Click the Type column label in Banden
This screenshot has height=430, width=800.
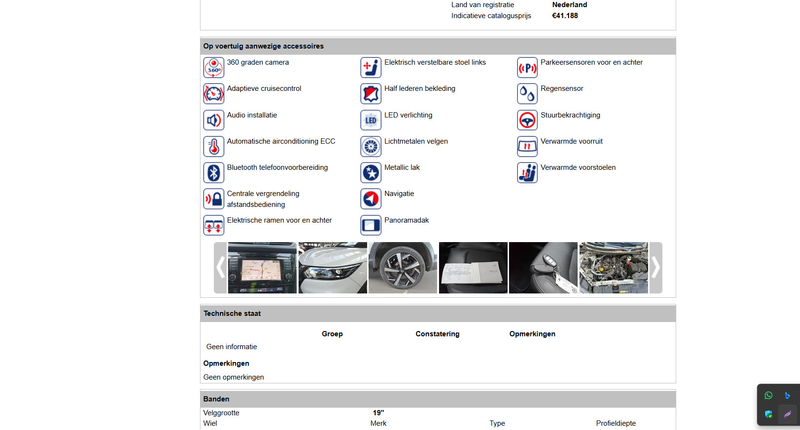click(497, 423)
